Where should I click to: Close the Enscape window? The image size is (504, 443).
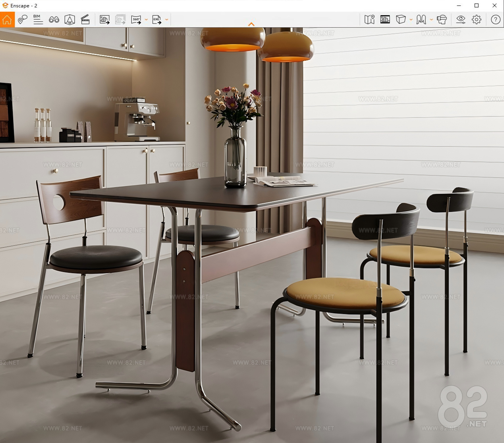tap(494, 6)
